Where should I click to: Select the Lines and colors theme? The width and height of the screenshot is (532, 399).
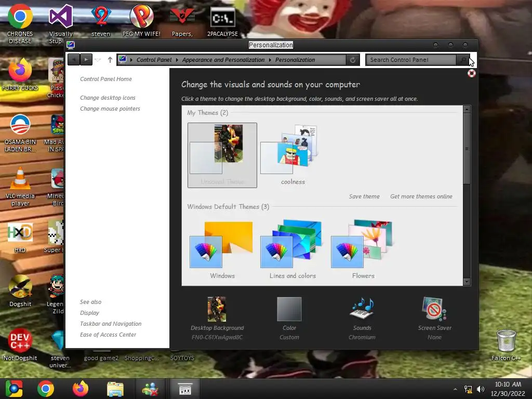293,249
